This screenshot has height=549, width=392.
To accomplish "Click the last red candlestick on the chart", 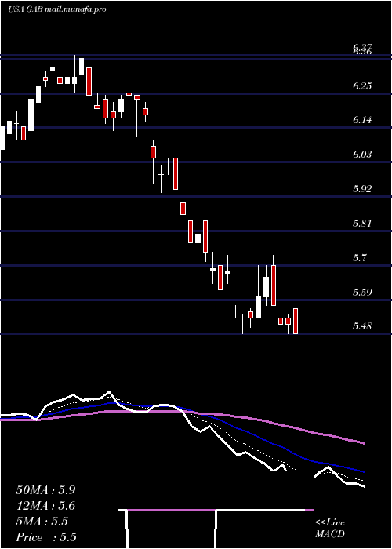I will pyautogui.click(x=296, y=321).
